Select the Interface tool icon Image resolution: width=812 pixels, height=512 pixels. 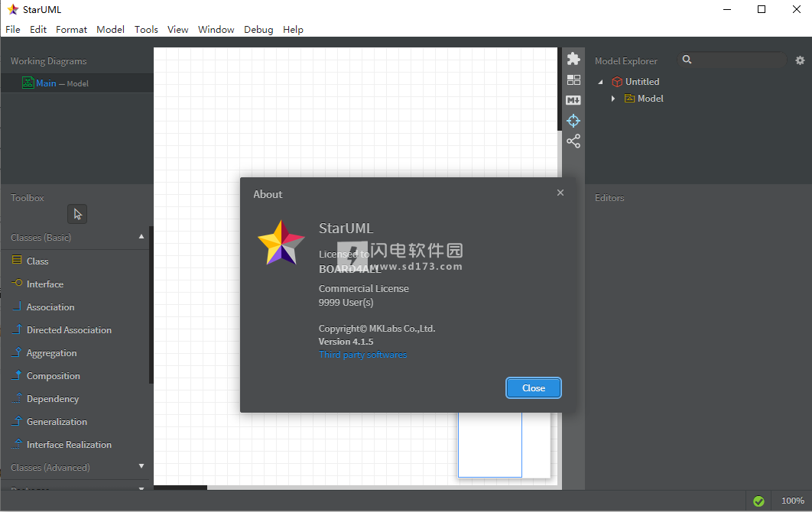(x=17, y=283)
